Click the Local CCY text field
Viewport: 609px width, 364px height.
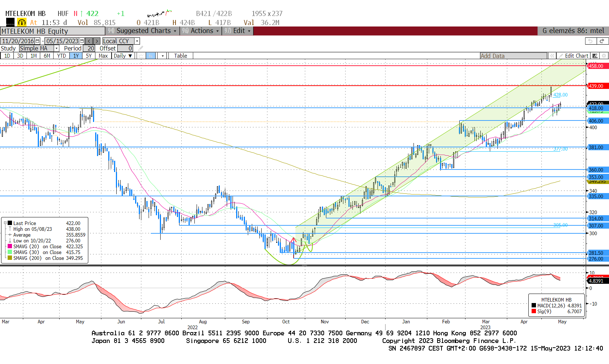[118, 41]
